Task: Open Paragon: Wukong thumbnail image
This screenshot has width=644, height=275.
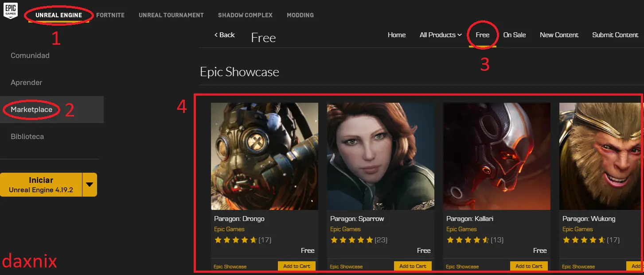Action: pyautogui.click(x=601, y=156)
